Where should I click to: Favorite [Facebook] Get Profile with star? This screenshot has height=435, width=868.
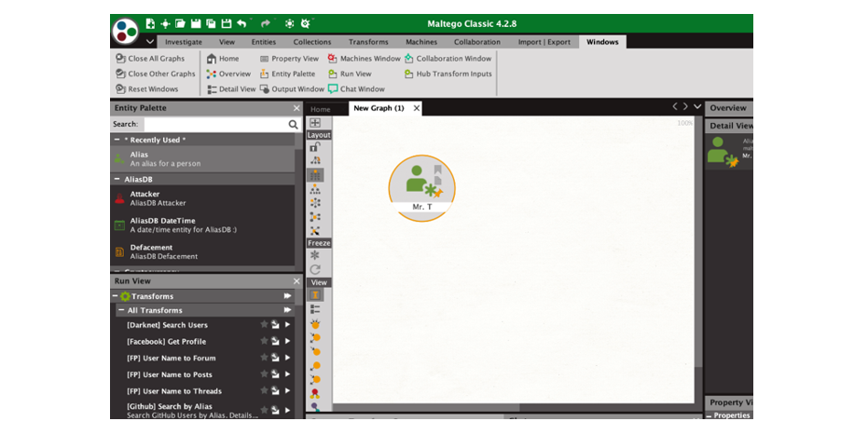click(264, 341)
